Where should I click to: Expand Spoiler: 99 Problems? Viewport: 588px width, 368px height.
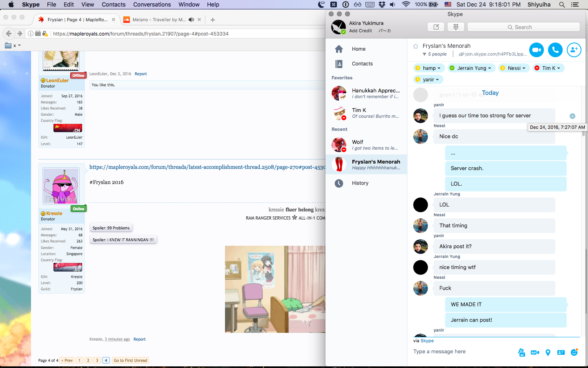111,228
